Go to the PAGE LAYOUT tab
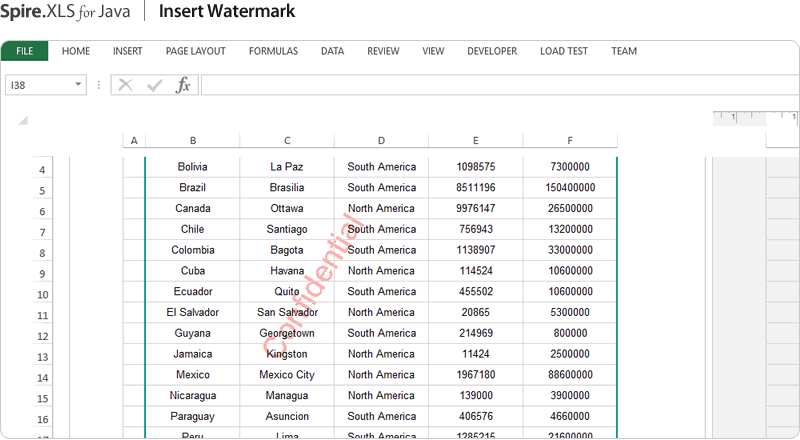The image size is (800, 440). pyautogui.click(x=195, y=51)
